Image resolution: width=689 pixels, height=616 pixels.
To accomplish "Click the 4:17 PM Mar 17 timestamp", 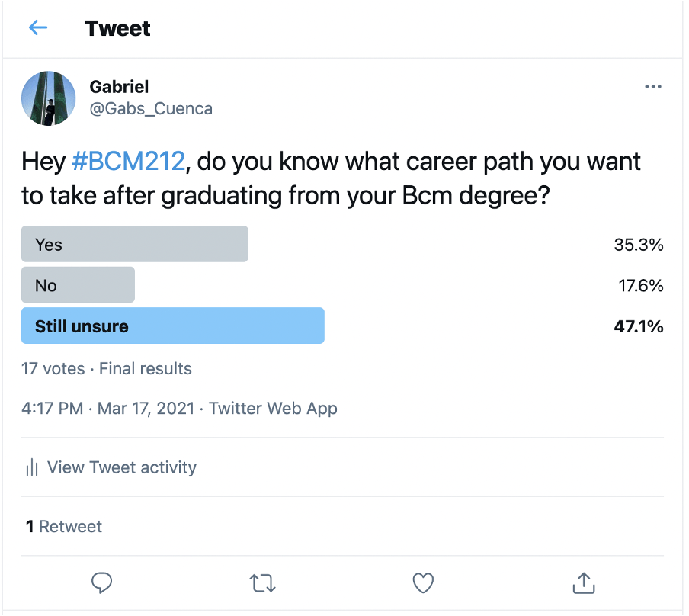I will (x=107, y=408).
